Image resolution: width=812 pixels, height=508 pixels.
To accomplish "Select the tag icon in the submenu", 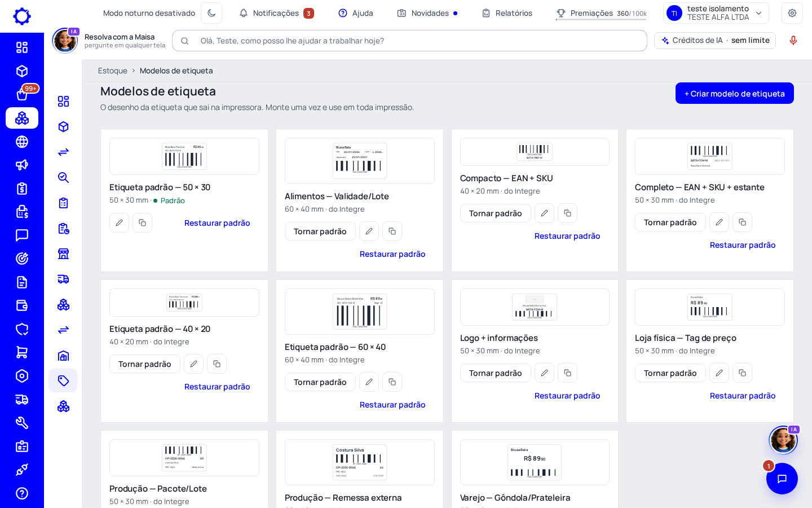I will pyautogui.click(x=63, y=380).
